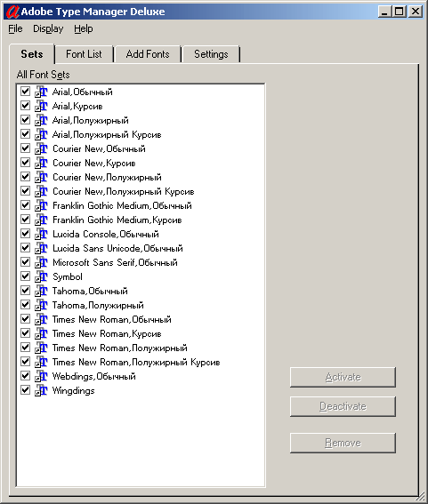Toggle the Lucida Console,Обычный checkbox
The width and height of the screenshot is (428, 504).
pyautogui.click(x=25, y=234)
